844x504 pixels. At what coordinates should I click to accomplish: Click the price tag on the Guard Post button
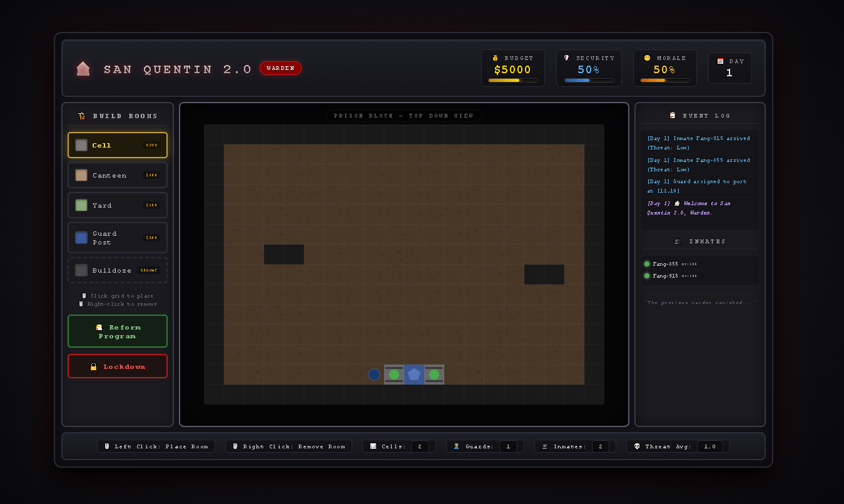151,238
